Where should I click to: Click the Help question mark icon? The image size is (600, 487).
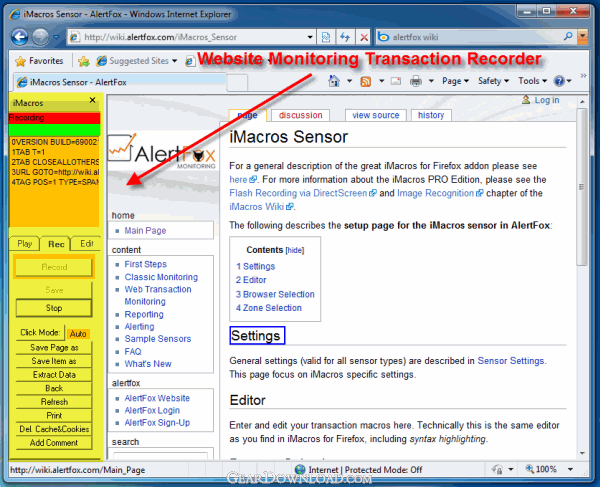(559, 81)
